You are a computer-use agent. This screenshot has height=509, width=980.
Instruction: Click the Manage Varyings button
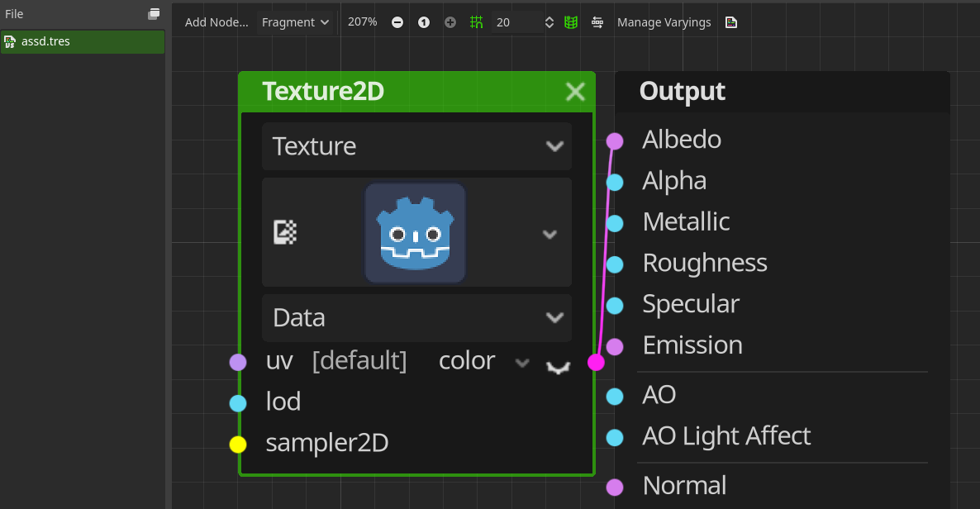[x=664, y=22]
